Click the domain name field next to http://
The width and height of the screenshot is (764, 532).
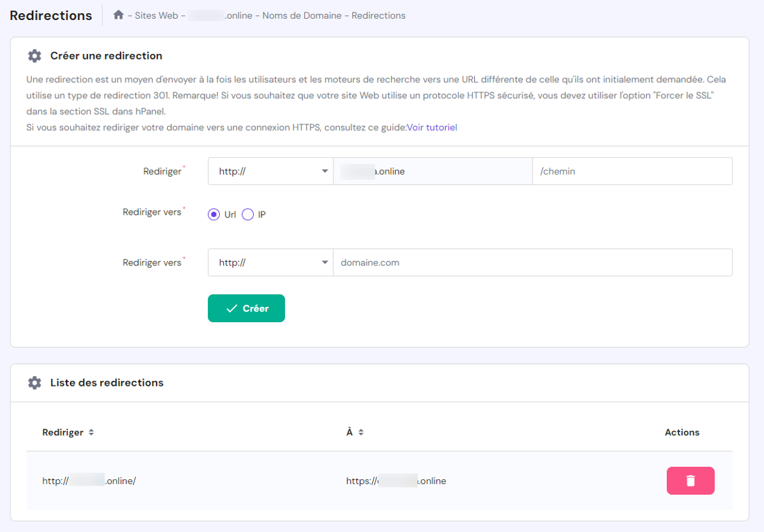(433, 170)
